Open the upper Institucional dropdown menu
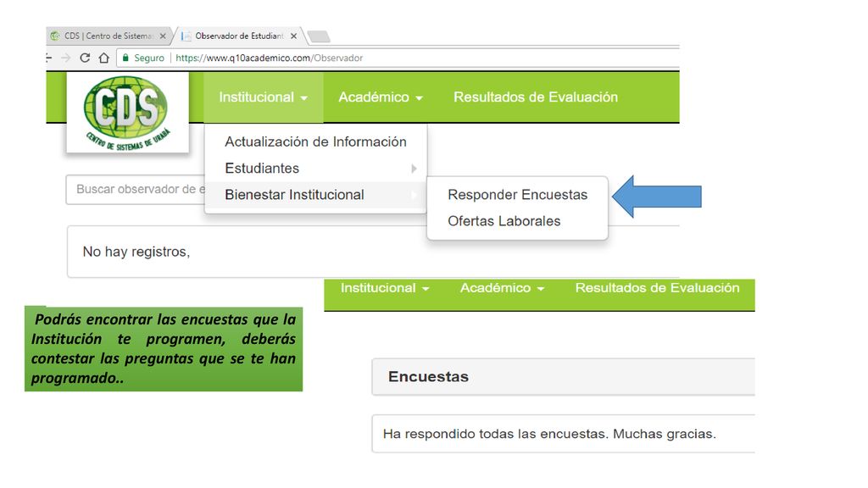This screenshot has height=488, width=868. pos(263,97)
